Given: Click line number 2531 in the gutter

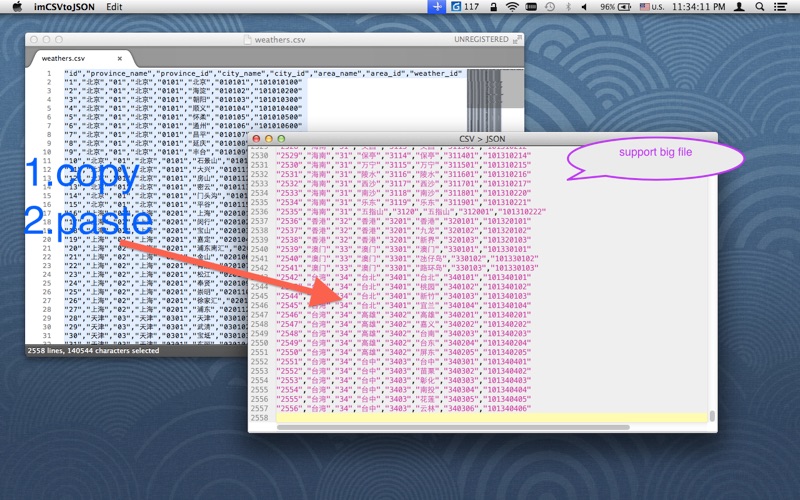Looking at the screenshot, I should (259, 165).
